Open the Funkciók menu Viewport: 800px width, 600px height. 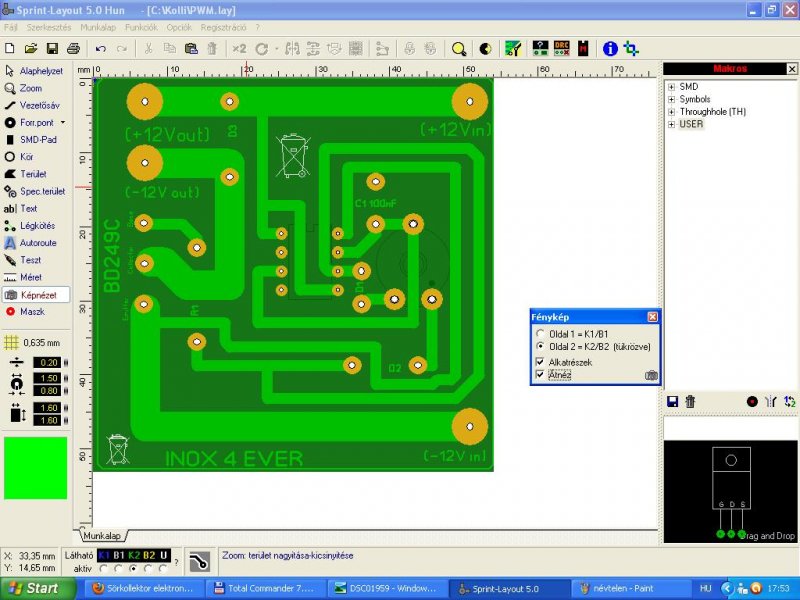[x=141, y=27]
